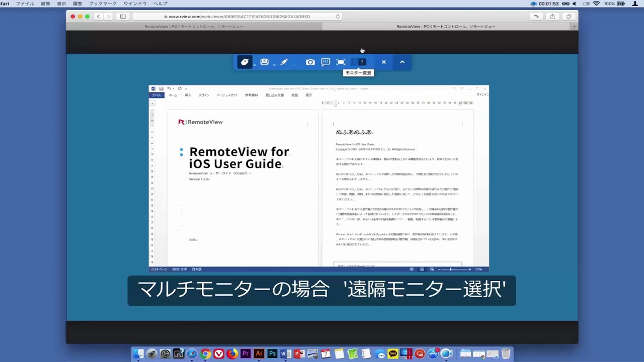Open Illustrator from the Dock
644x362 pixels.
[x=259, y=354]
